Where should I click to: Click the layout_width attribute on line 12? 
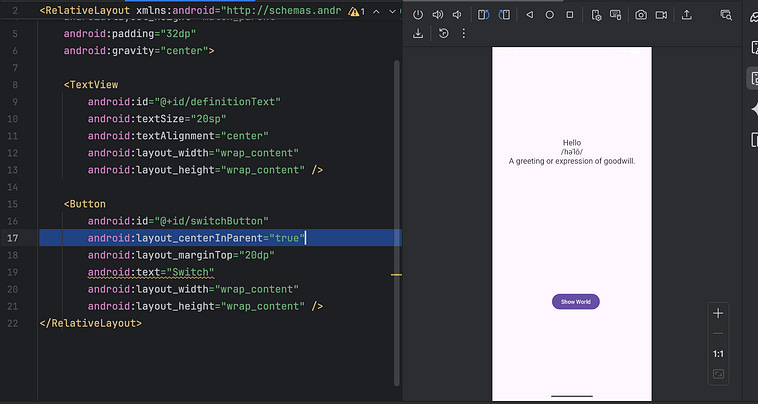coord(193,153)
